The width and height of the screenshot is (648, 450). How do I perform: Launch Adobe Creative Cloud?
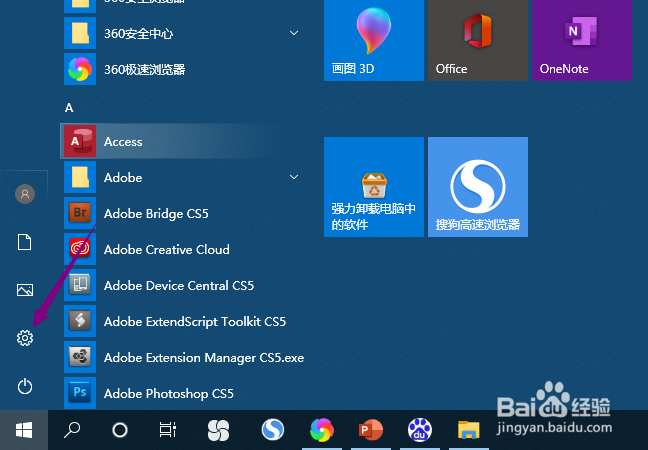click(x=184, y=249)
